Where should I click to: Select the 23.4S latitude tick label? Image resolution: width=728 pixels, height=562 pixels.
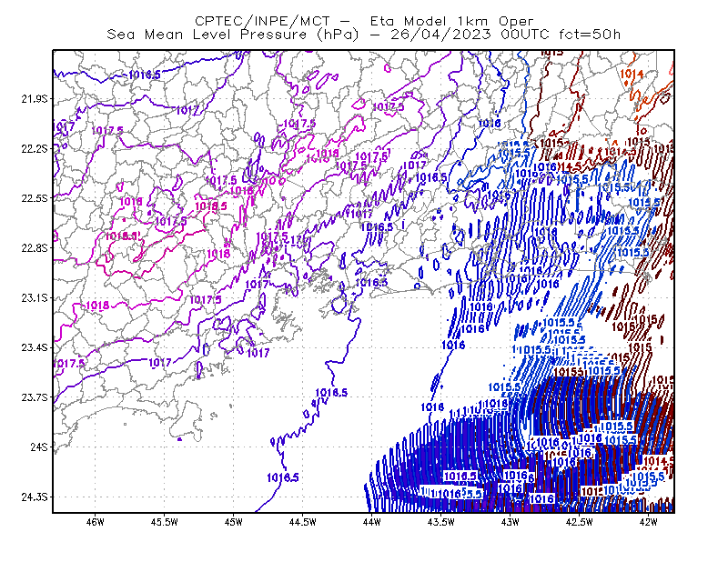35,347
